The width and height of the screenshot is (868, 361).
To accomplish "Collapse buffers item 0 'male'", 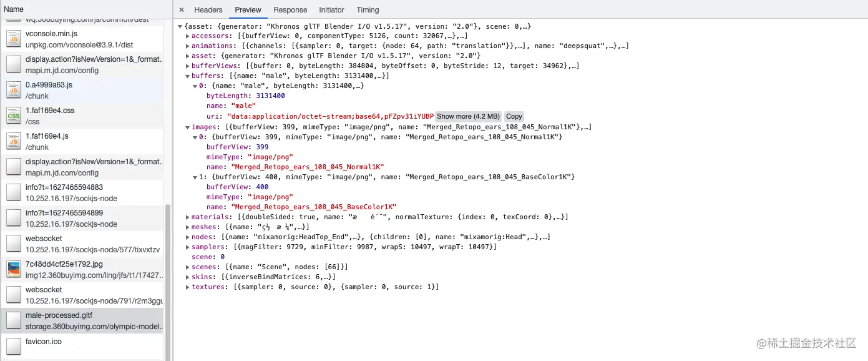I will point(195,86).
